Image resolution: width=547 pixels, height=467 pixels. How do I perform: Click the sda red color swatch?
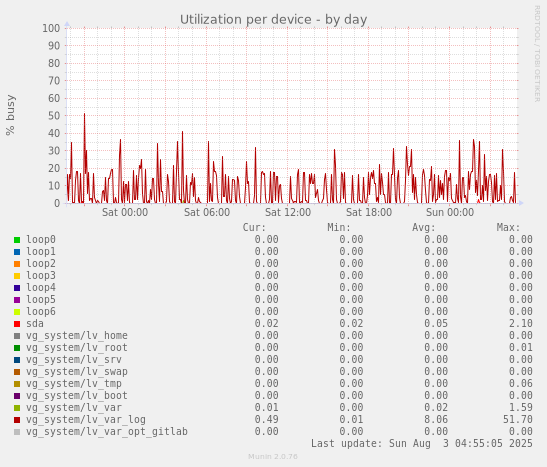coord(17,324)
